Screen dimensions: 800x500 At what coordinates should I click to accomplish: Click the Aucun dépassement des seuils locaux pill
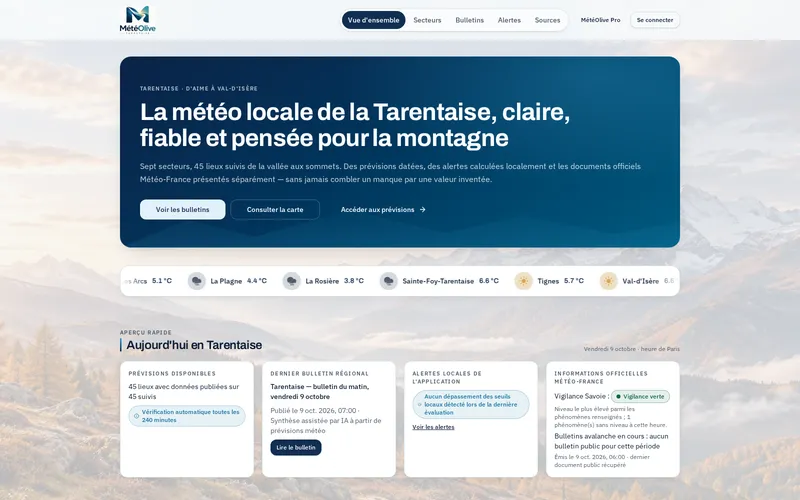point(470,405)
